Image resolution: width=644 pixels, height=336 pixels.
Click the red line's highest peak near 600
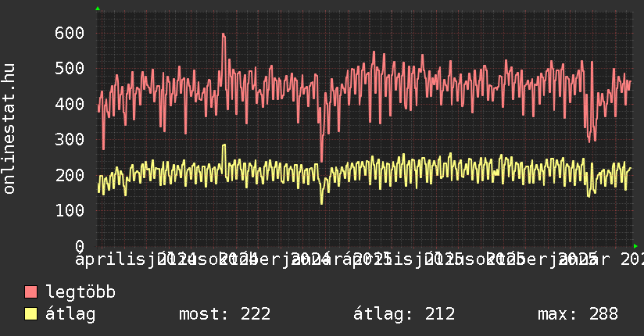(224, 34)
